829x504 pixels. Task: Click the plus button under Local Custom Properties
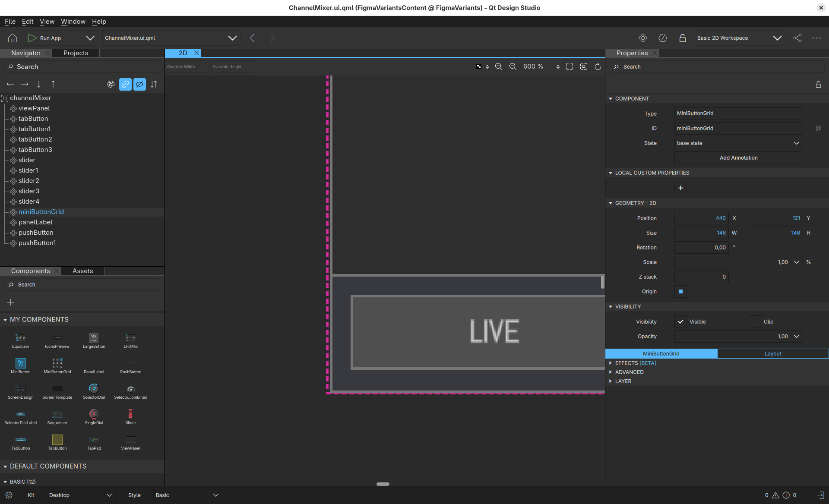point(680,188)
